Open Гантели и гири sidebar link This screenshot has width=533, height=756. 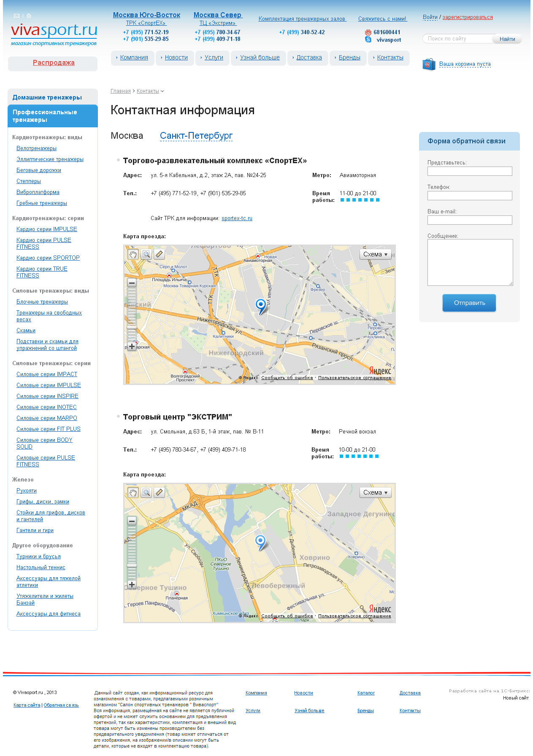coord(35,530)
